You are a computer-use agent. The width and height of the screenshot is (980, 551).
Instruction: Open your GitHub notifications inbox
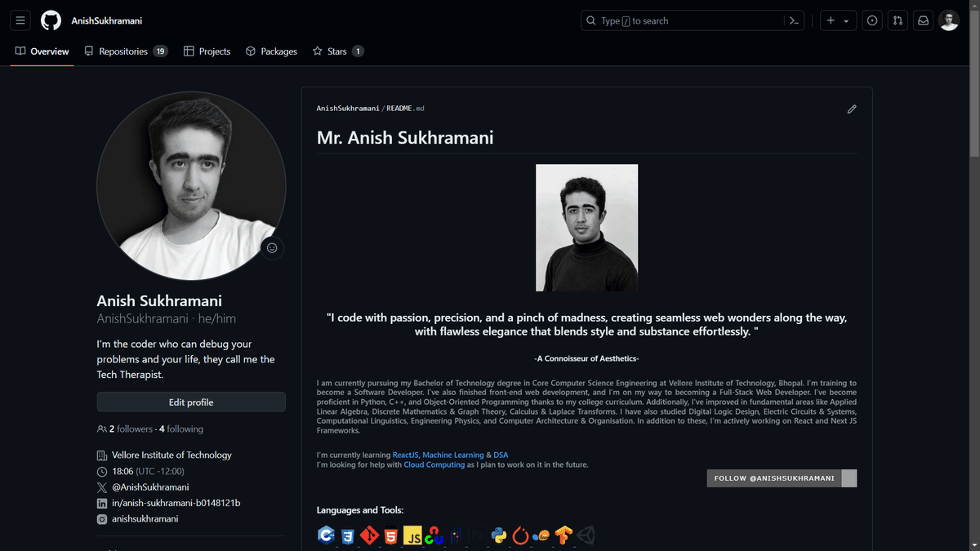click(x=923, y=20)
